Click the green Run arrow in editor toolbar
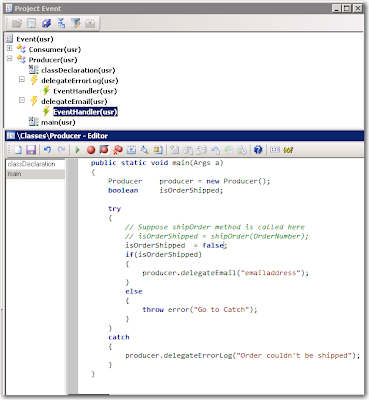The height and width of the screenshot is (400, 369). tap(78, 150)
